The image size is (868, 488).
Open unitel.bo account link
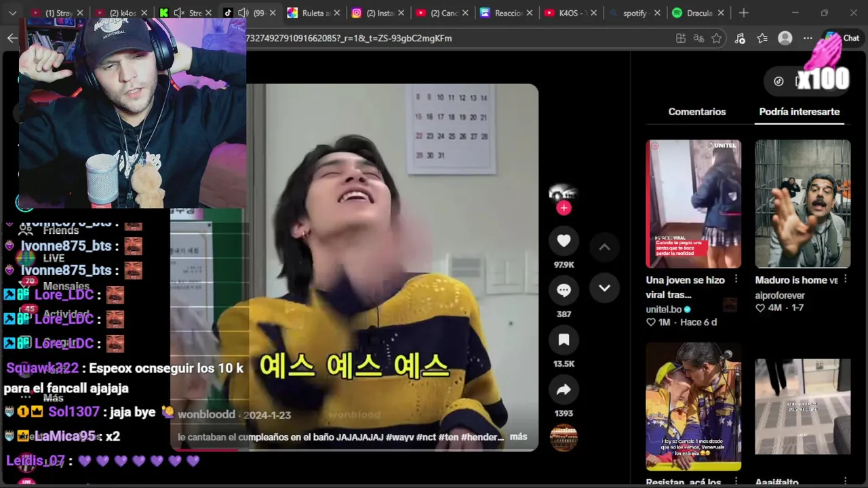click(668, 309)
